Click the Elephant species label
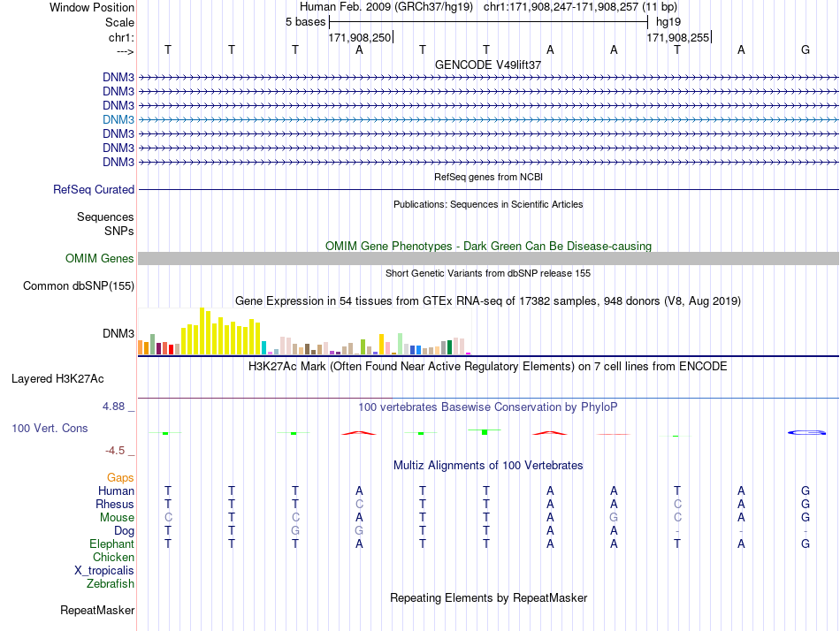This screenshot has height=631, width=840. [112, 544]
